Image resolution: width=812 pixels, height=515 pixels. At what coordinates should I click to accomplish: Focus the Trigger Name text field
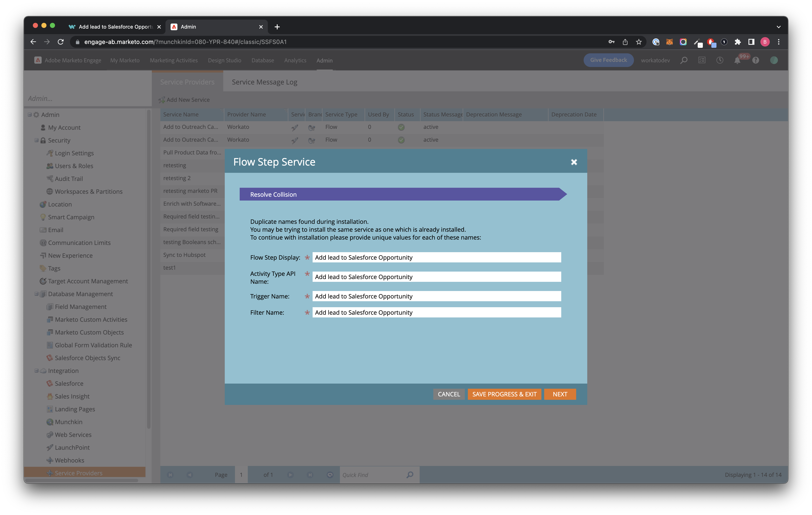click(x=436, y=296)
